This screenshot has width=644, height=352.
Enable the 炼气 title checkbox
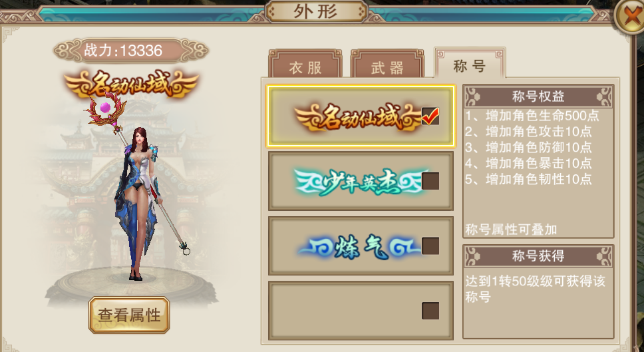(430, 246)
